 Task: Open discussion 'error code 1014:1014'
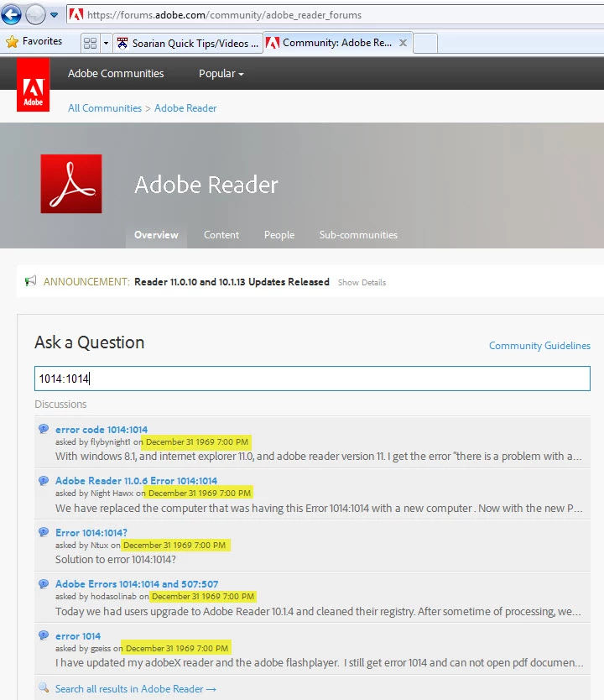coord(102,430)
